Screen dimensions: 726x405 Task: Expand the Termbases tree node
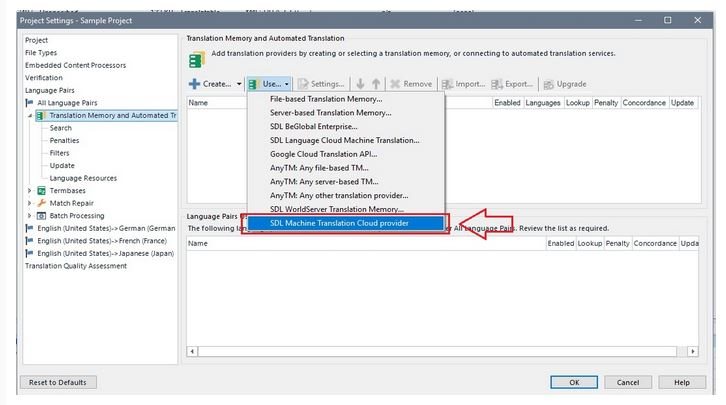(30, 191)
